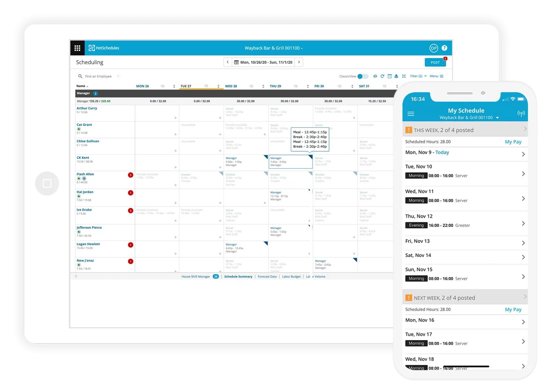Expand THIS WEEK section on phone
Image resolution: width=558 pixels, height=392 pixels.
[x=465, y=130]
